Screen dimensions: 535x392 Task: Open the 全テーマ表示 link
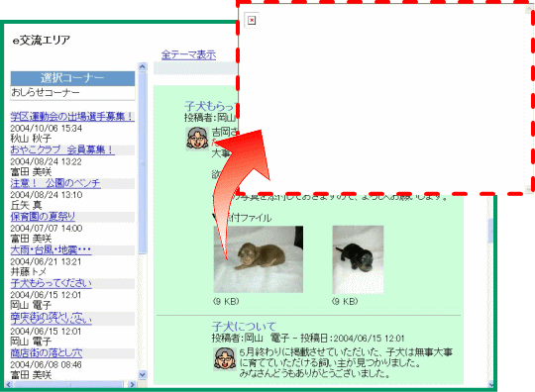point(188,54)
